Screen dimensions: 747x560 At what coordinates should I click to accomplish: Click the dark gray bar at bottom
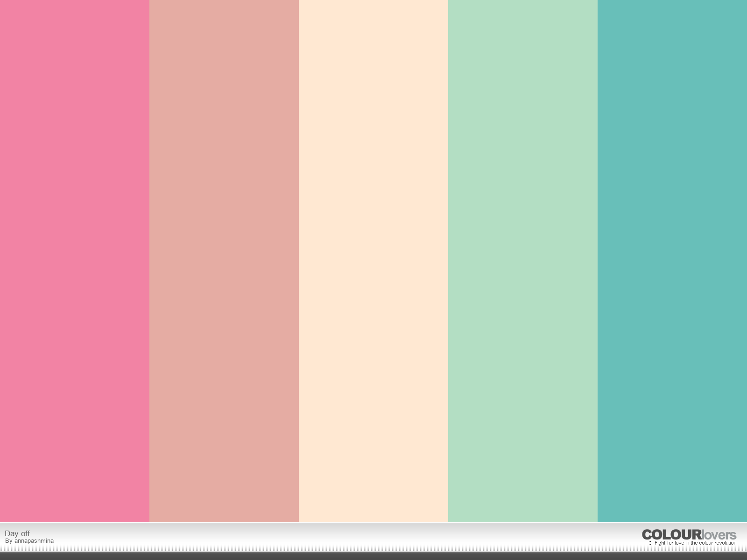[373, 556]
